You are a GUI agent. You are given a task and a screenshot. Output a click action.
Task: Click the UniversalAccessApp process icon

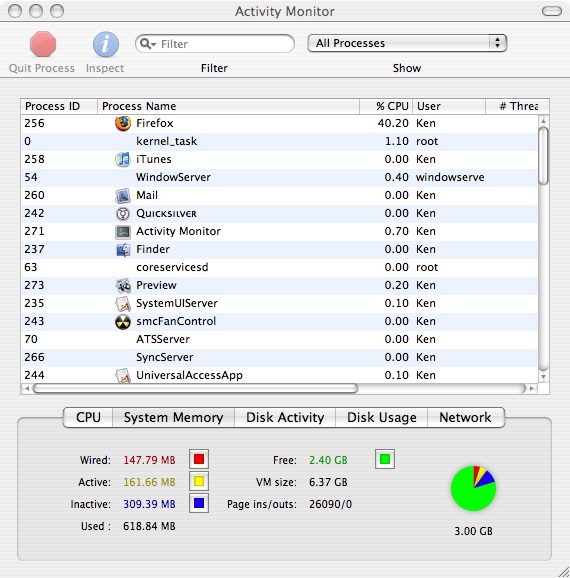pos(123,375)
